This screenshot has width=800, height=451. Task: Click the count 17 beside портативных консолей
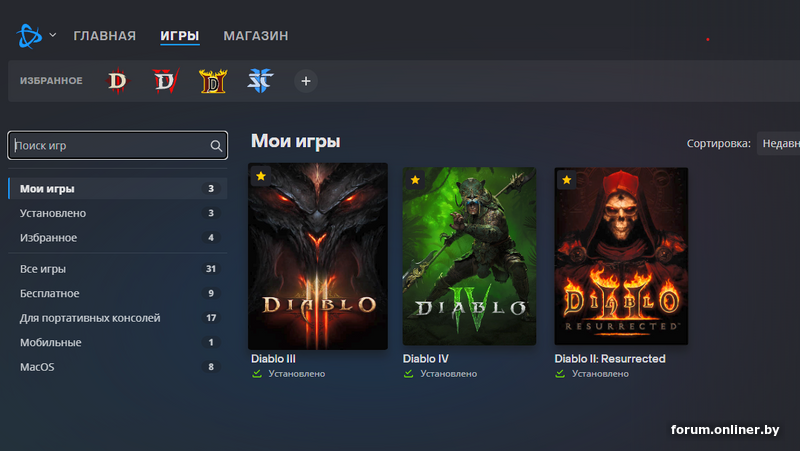(x=211, y=317)
